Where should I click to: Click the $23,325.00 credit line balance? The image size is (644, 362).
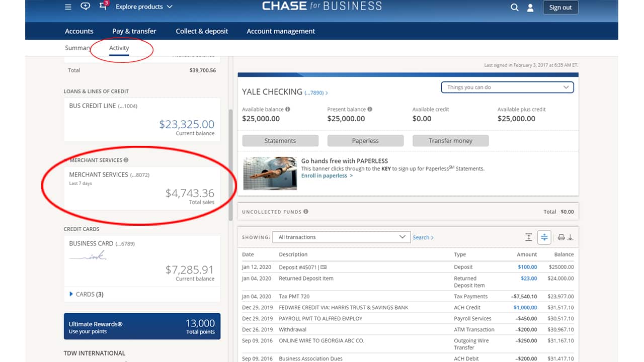(x=187, y=124)
